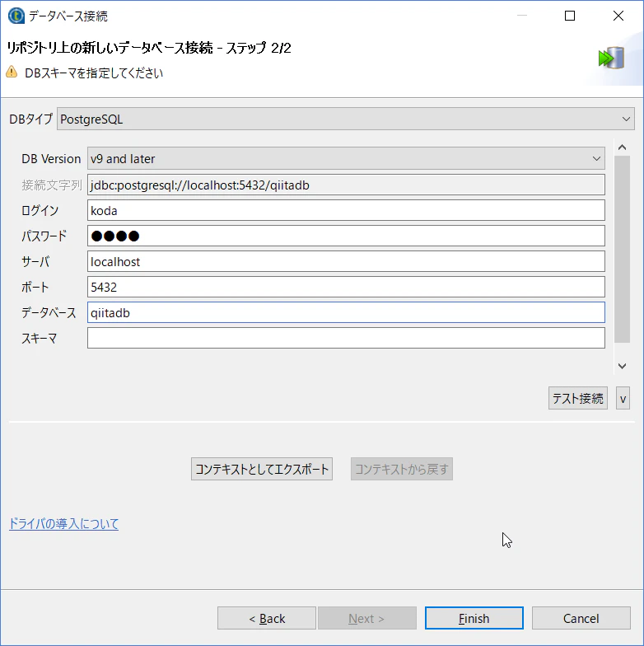
Task: Click the Finish button
Action: [x=474, y=618]
